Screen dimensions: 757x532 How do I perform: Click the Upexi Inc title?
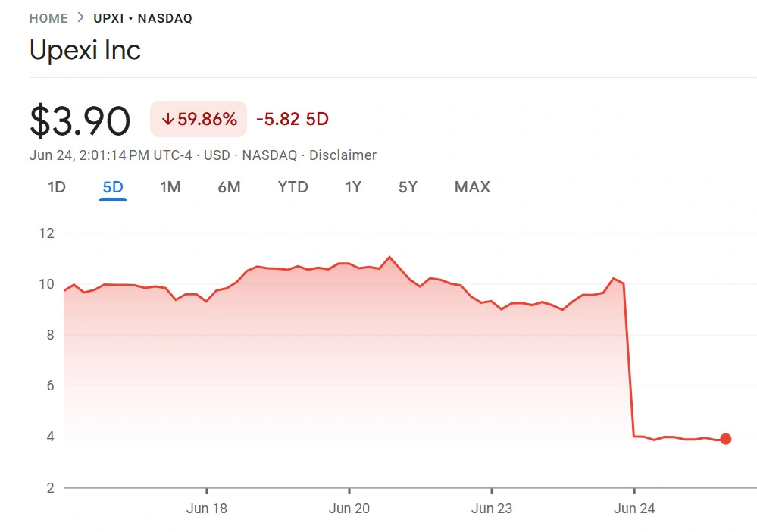pyautogui.click(x=85, y=50)
